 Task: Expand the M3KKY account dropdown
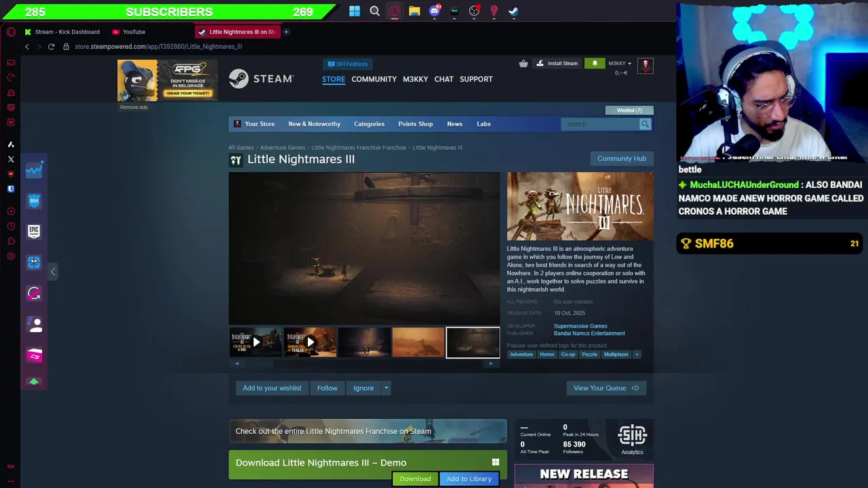coord(620,64)
